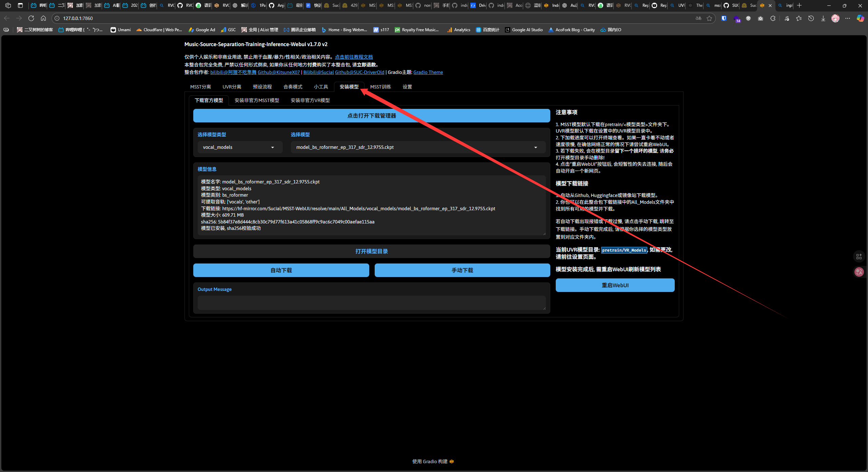Click the Copilot icon in toolbar
The height and width of the screenshot is (472, 868).
pos(860,18)
